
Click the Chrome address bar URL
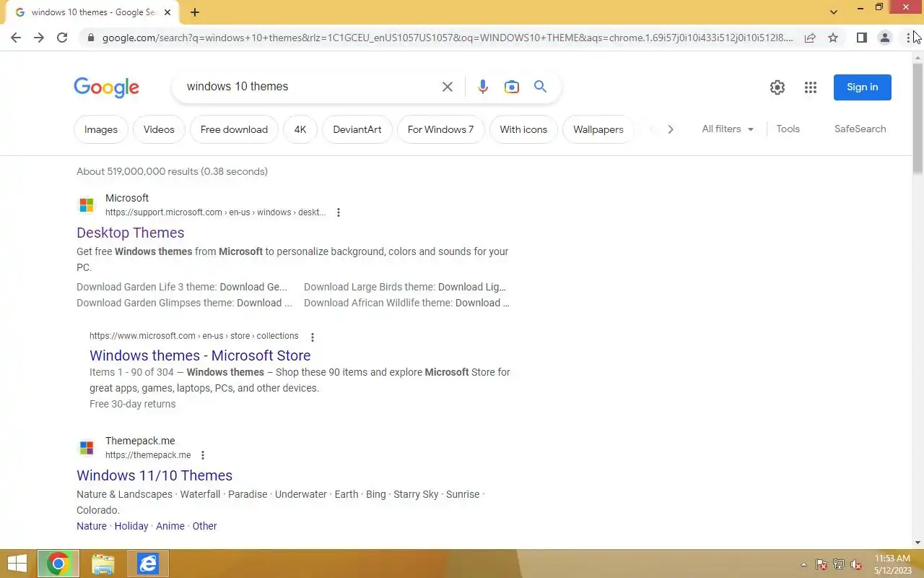[x=448, y=38]
